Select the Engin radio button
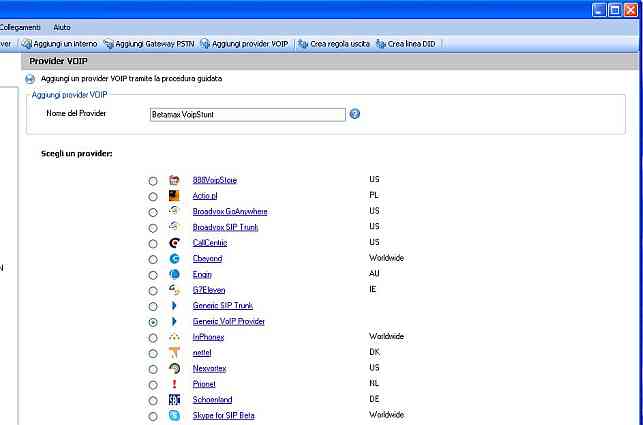This screenshot has width=643, height=425. [x=153, y=275]
